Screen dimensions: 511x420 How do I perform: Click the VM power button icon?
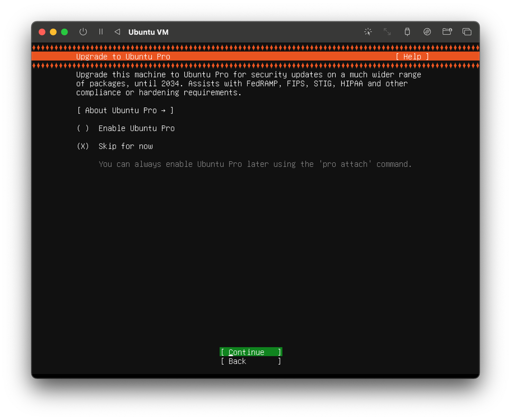click(83, 32)
